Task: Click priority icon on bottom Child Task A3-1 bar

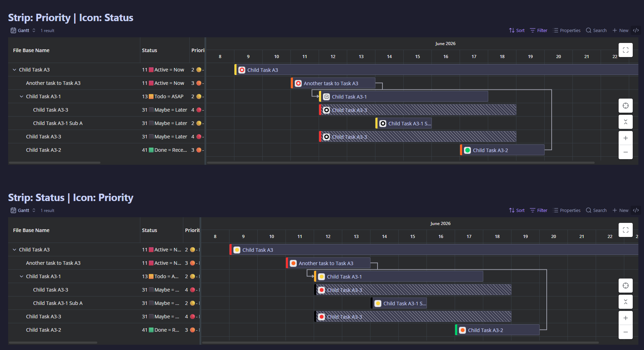Action: pos(321,277)
